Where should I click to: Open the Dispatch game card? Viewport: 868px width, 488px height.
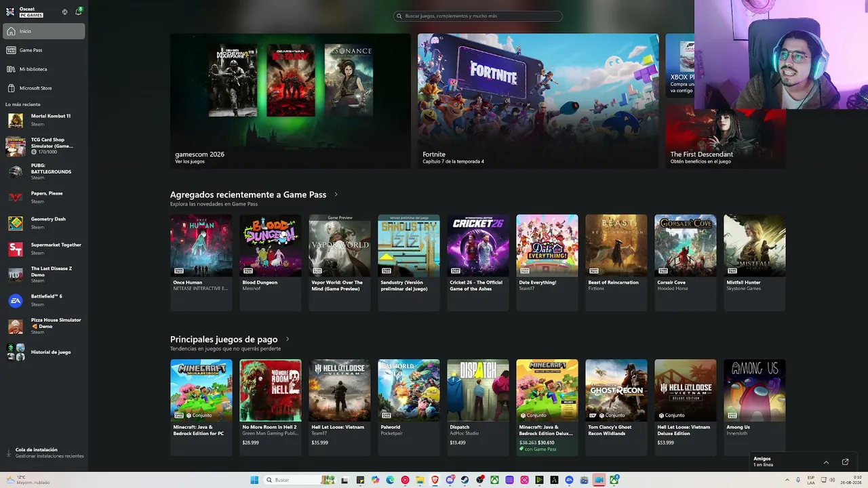coord(478,407)
